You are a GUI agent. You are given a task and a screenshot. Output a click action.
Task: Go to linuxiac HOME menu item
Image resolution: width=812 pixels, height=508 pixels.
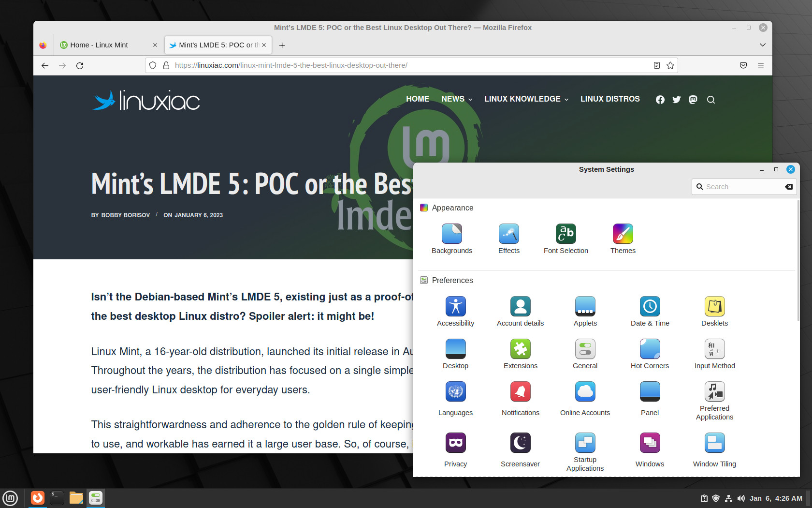pos(418,99)
